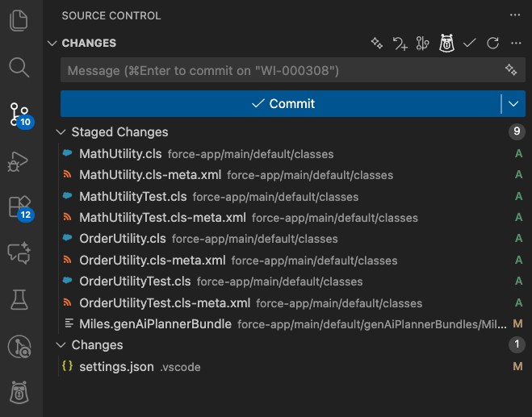
Task: Open the Changes section more actions menu
Action: click(516, 43)
